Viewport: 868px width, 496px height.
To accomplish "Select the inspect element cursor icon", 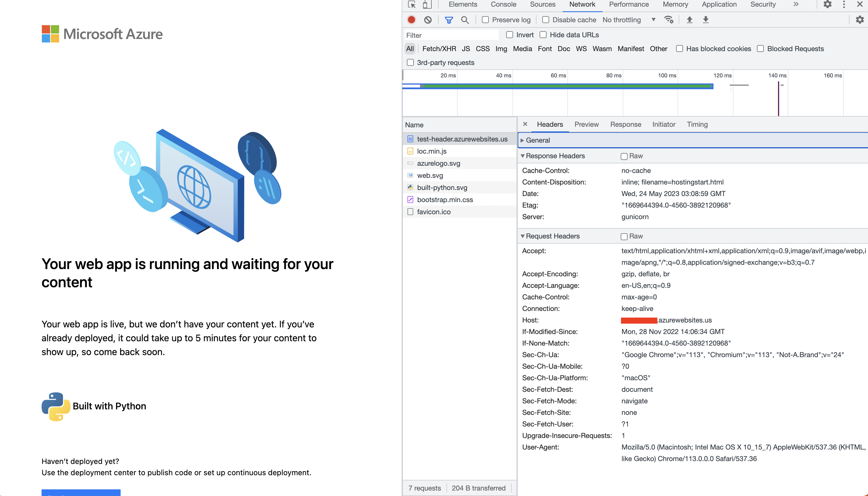I will click(411, 4).
